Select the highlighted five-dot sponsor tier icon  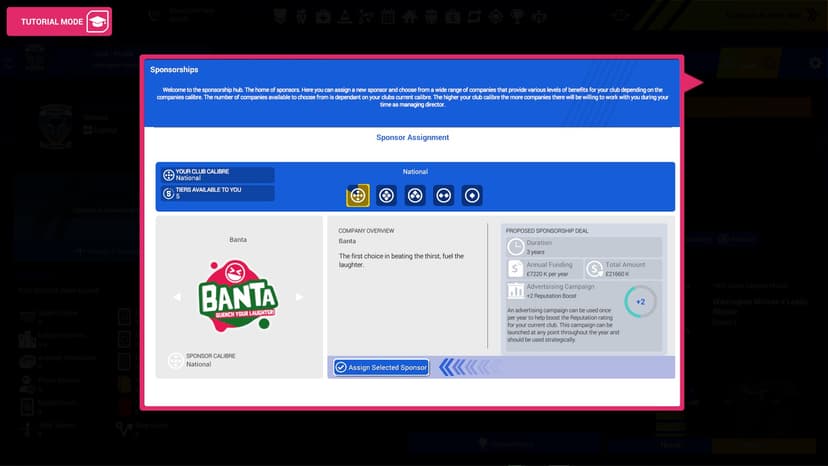coord(357,195)
